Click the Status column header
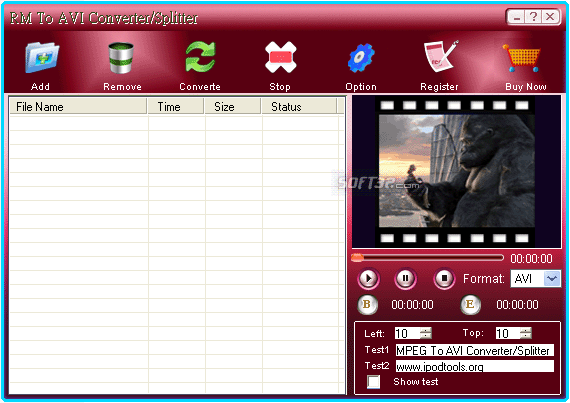This screenshot has width=570, height=403. click(x=300, y=106)
